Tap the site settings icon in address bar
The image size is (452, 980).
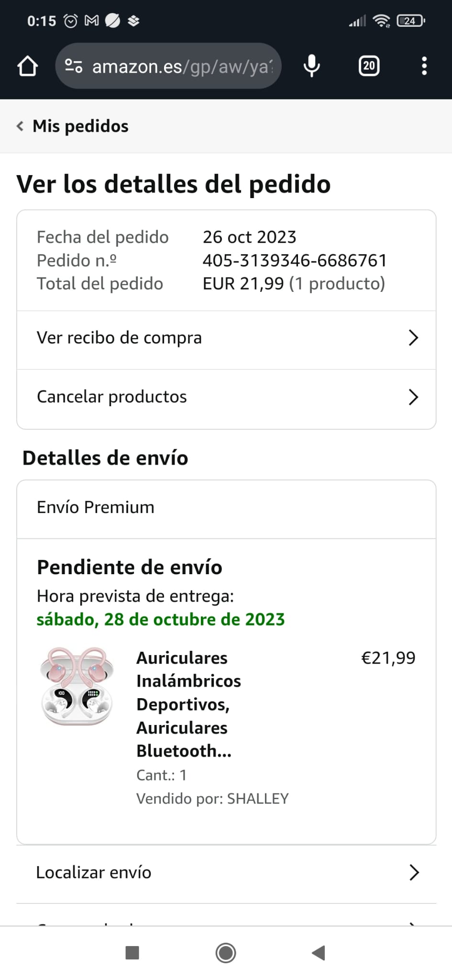pos(74,66)
